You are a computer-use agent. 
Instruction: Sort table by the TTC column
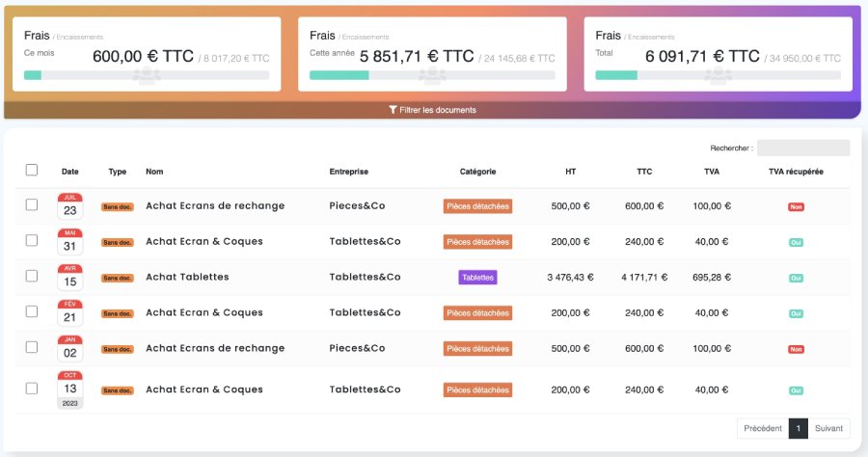tap(644, 172)
